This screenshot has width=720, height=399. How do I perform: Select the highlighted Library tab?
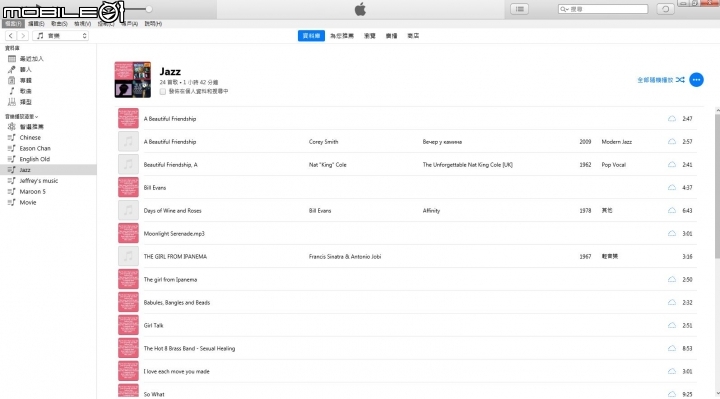[311, 36]
